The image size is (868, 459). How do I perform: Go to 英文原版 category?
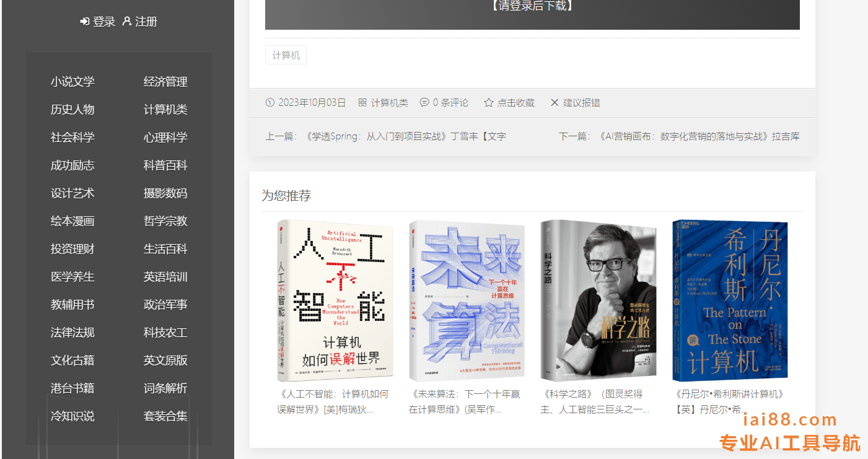pos(165,361)
